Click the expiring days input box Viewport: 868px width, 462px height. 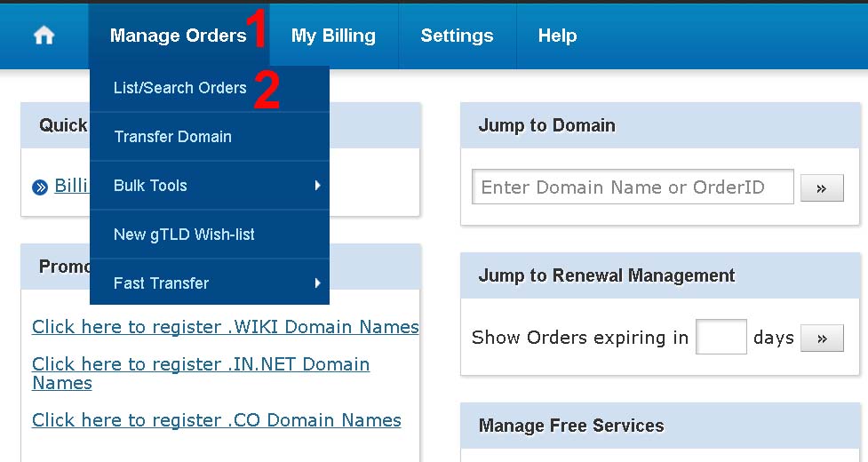tap(721, 338)
